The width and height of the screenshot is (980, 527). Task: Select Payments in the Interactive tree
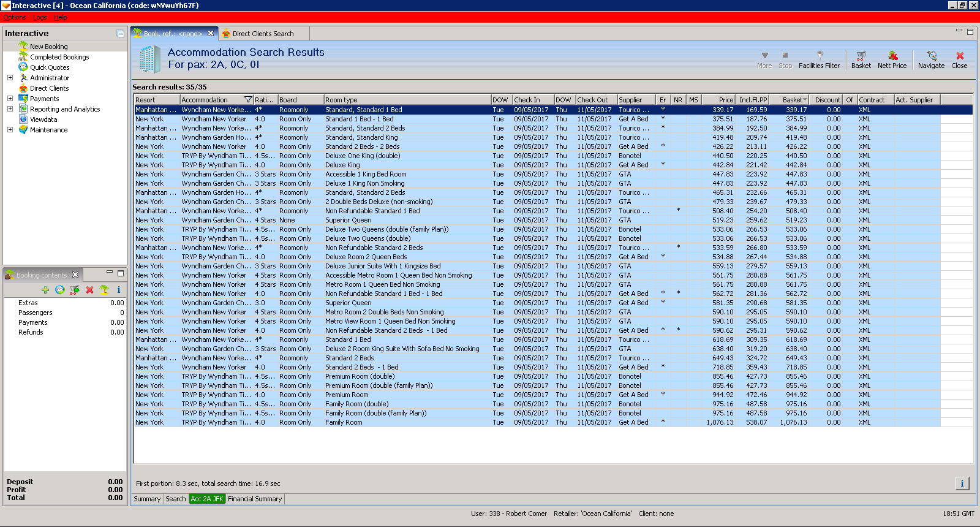(x=45, y=99)
